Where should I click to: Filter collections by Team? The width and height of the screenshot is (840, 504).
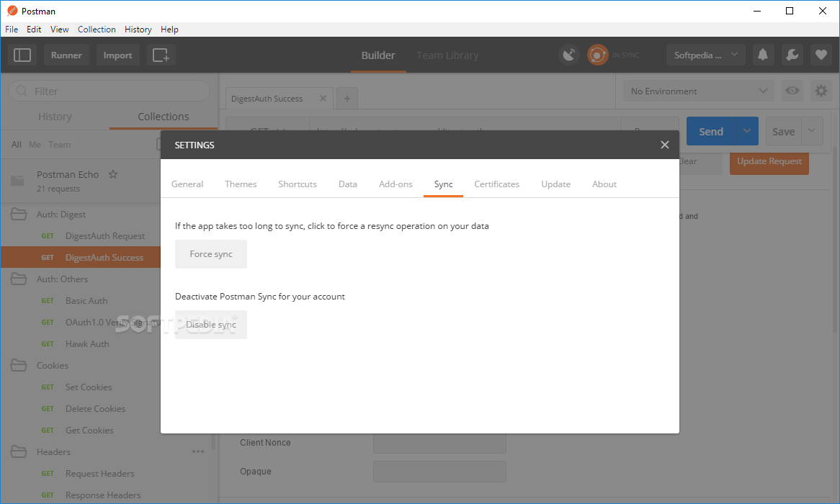tap(60, 145)
